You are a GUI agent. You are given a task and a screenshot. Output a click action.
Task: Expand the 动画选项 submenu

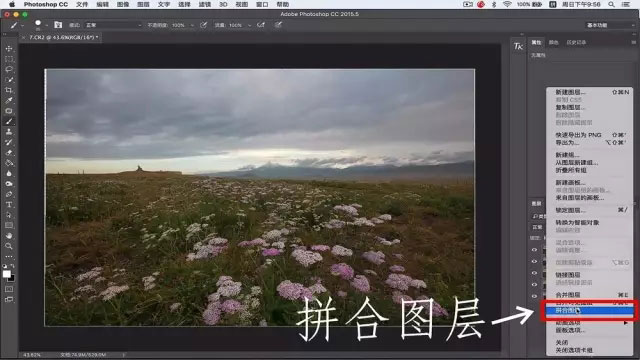[589, 323]
